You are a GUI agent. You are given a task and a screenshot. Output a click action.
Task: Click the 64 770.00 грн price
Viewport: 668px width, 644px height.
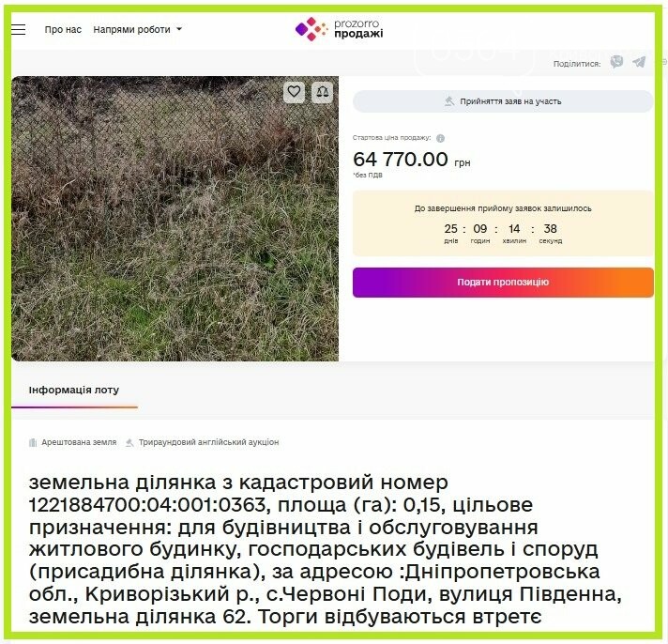point(412,160)
